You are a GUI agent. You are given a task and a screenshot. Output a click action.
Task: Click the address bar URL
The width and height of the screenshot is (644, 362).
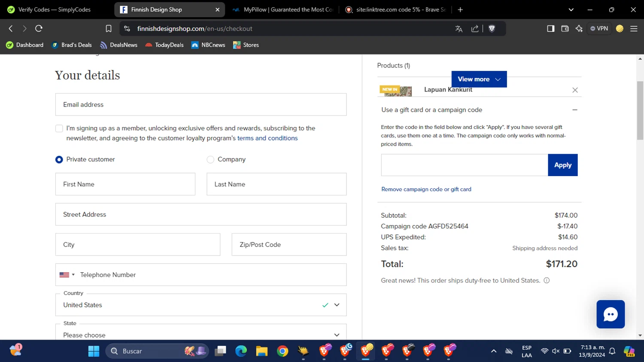tap(194, 29)
